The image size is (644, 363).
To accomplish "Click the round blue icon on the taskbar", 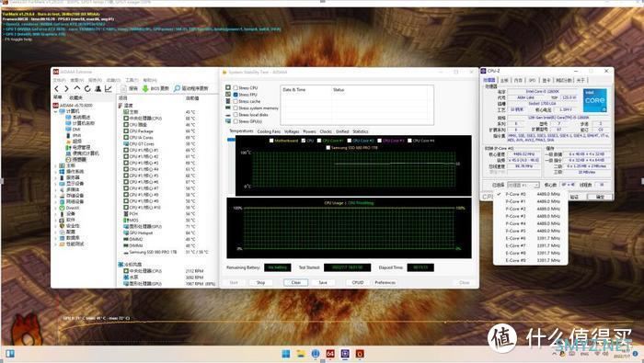I will [316, 354].
